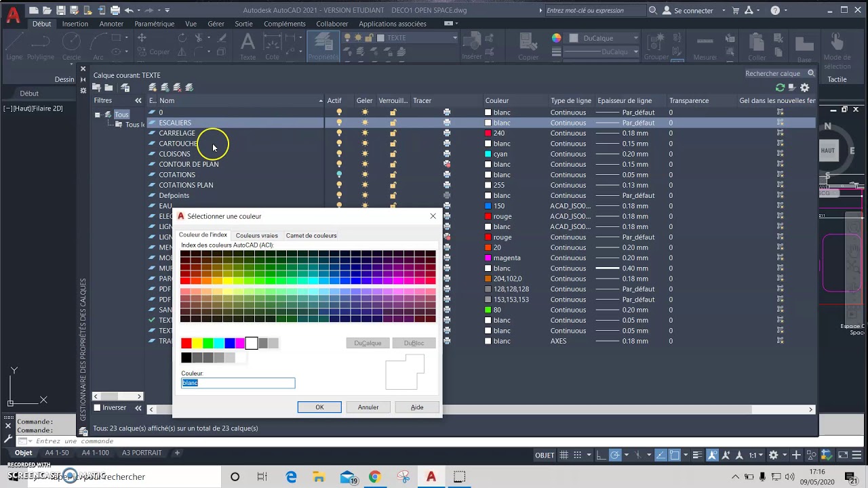Pick the white standard color swatch
The height and width of the screenshot is (488, 868).
pyautogui.click(x=252, y=344)
